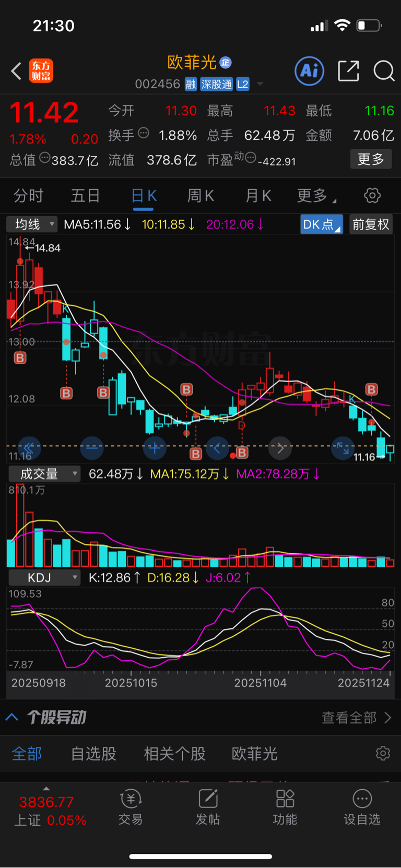The image size is (401, 868).
Task: Open the 东方财富 logo icon
Action: tap(41, 71)
